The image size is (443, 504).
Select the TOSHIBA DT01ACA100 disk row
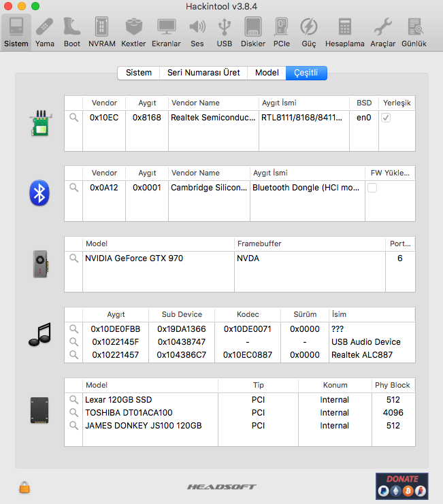pos(240,413)
